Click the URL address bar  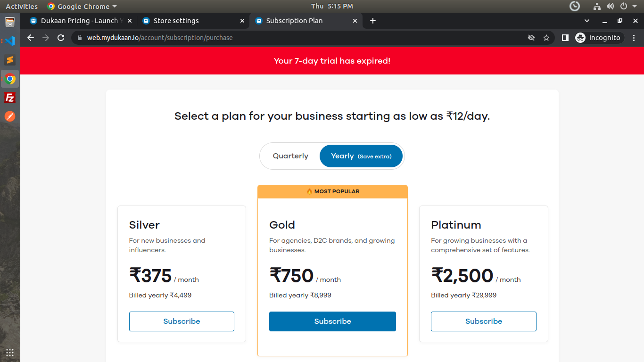pyautogui.click(x=302, y=38)
